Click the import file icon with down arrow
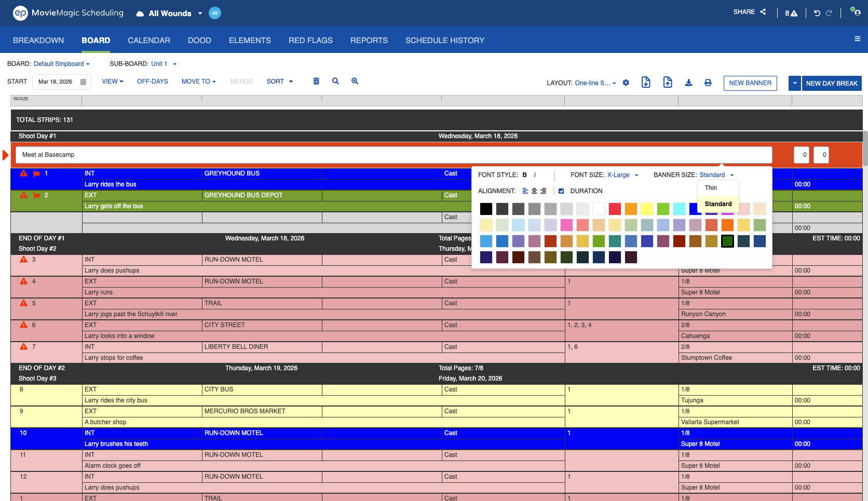 pyautogui.click(x=646, y=82)
